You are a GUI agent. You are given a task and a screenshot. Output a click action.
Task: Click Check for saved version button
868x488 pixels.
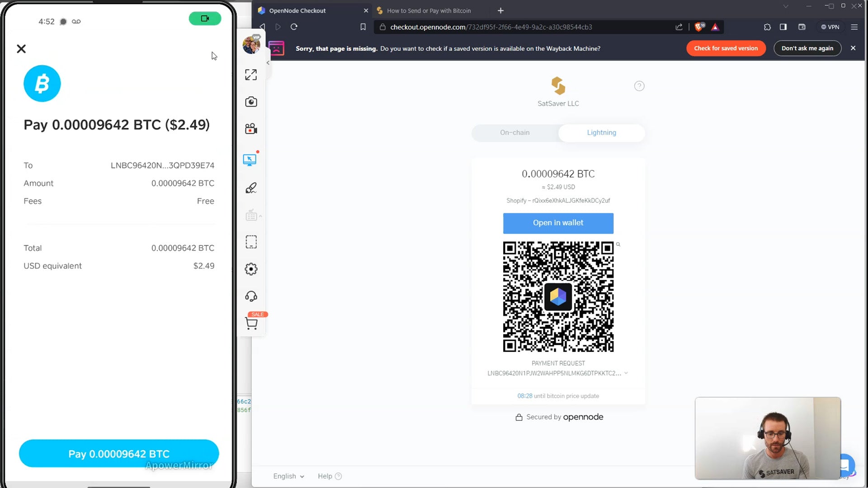726,48
